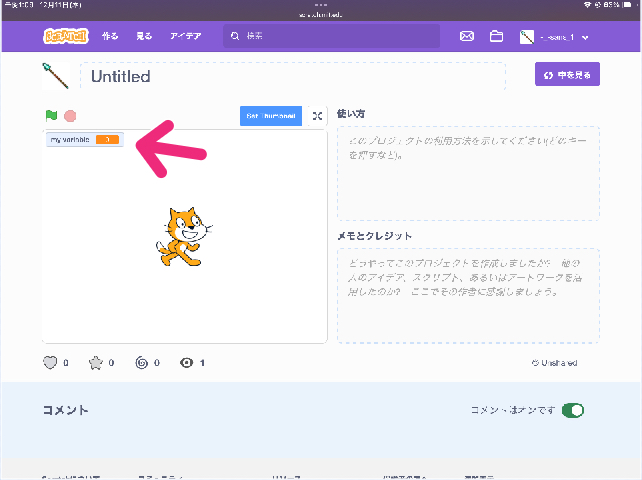Viewport: 642px width, 480px height.
Task: Click the project author avatar
Action: pyautogui.click(x=56, y=76)
